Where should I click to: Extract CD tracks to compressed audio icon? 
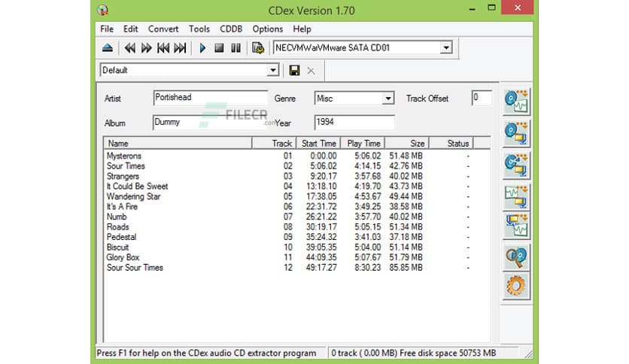pos(516,134)
